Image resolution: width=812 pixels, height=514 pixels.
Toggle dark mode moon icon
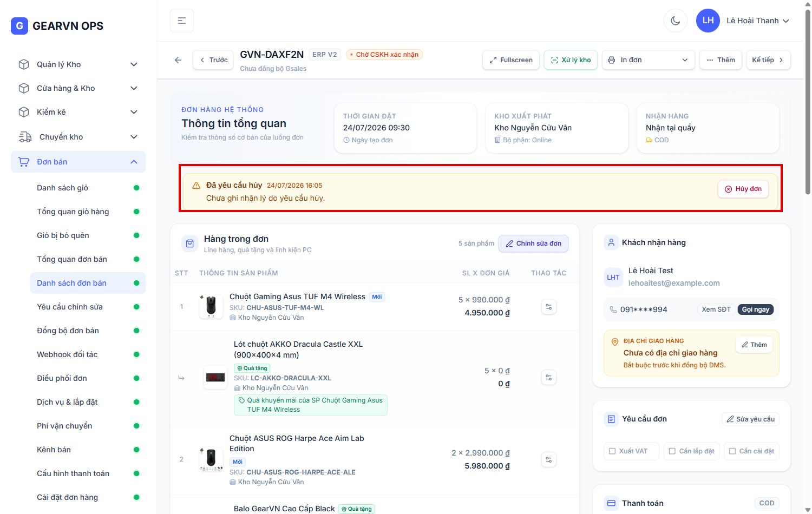point(675,21)
